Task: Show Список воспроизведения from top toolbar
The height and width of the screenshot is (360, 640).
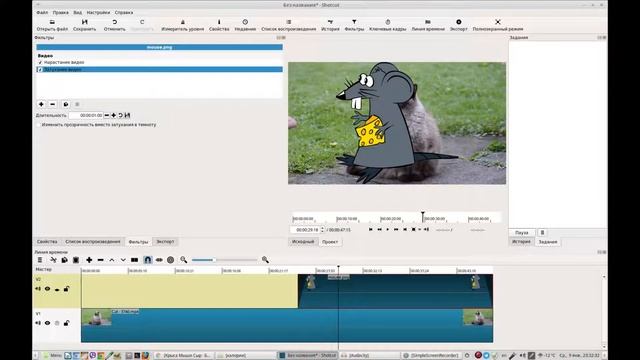Action: (x=289, y=25)
